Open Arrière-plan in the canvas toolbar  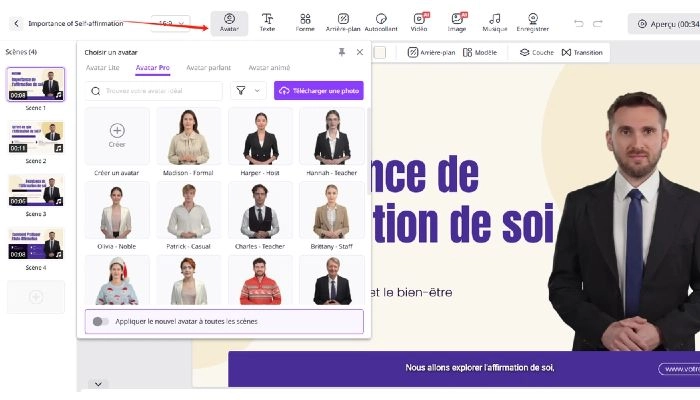pyautogui.click(x=431, y=52)
